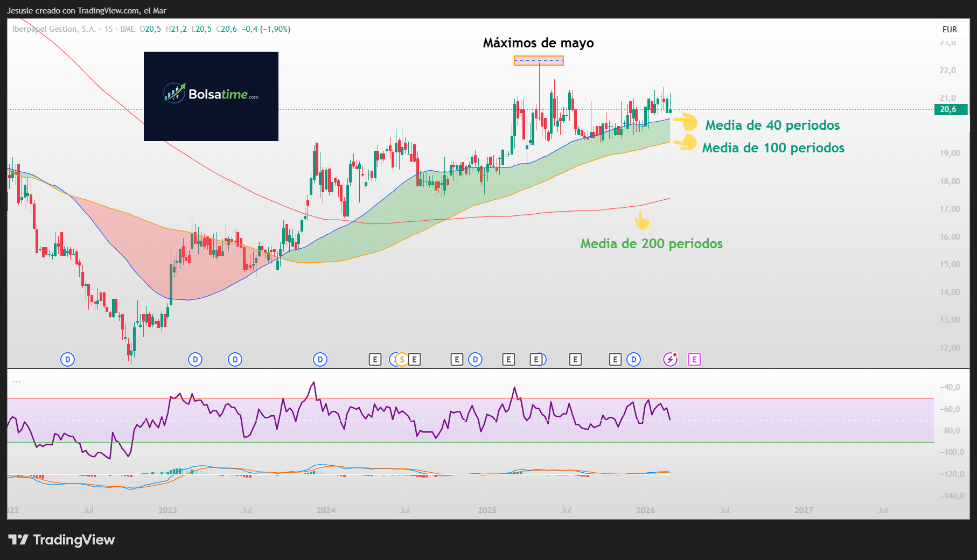Click the magenta upcoming earnings E marker

(x=694, y=360)
